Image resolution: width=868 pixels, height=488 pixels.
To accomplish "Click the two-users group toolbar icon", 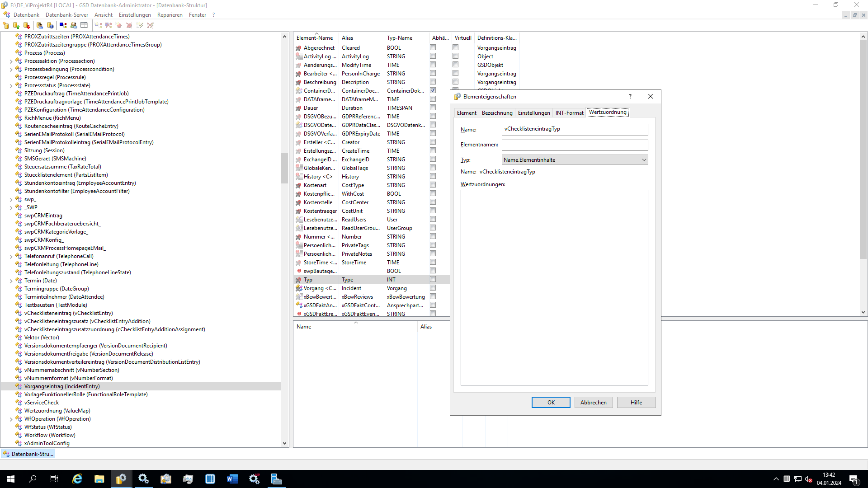I will click(x=74, y=25).
